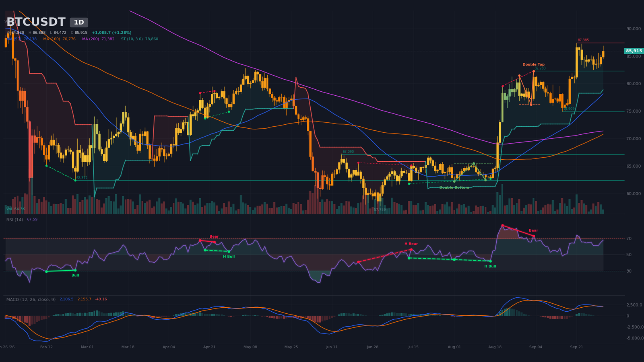Click the Bear label near September RSI

click(533, 230)
